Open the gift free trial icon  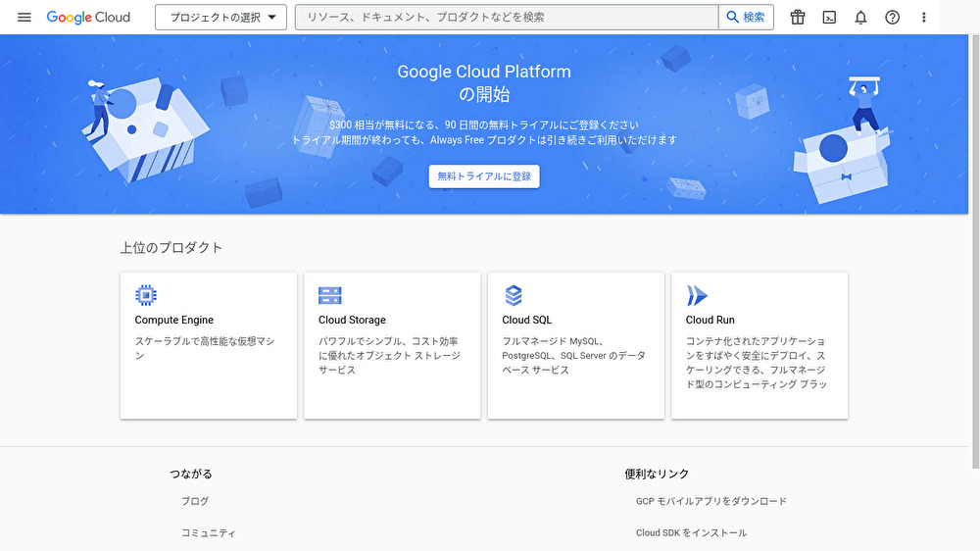pos(798,18)
